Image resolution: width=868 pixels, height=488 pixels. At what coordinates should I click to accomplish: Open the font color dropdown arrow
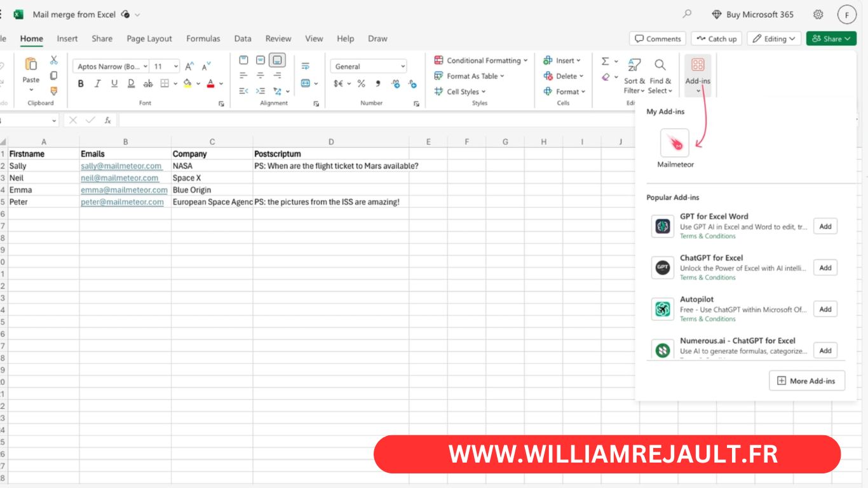click(x=221, y=83)
